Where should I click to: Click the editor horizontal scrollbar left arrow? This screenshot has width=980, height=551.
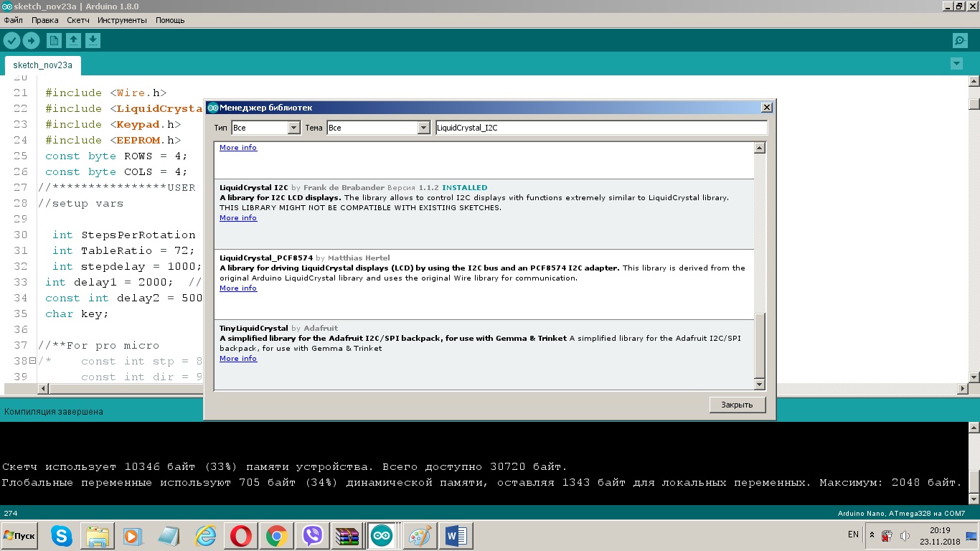43,388
